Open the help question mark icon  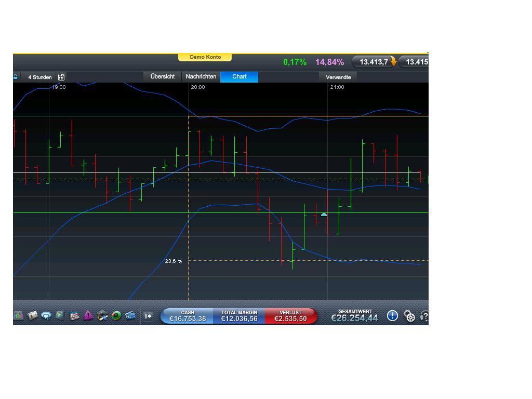(424, 316)
